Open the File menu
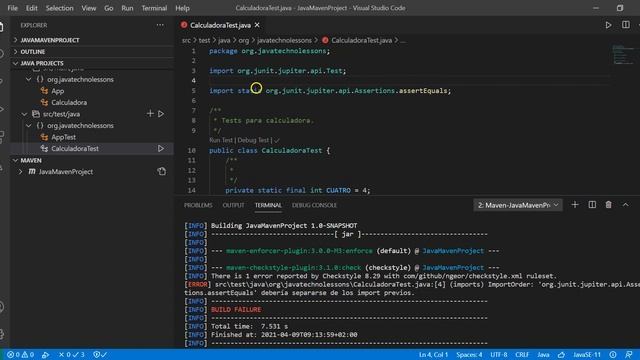Viewport: 640px width, 360px height. pyautogui.click(x=12, y=8)
